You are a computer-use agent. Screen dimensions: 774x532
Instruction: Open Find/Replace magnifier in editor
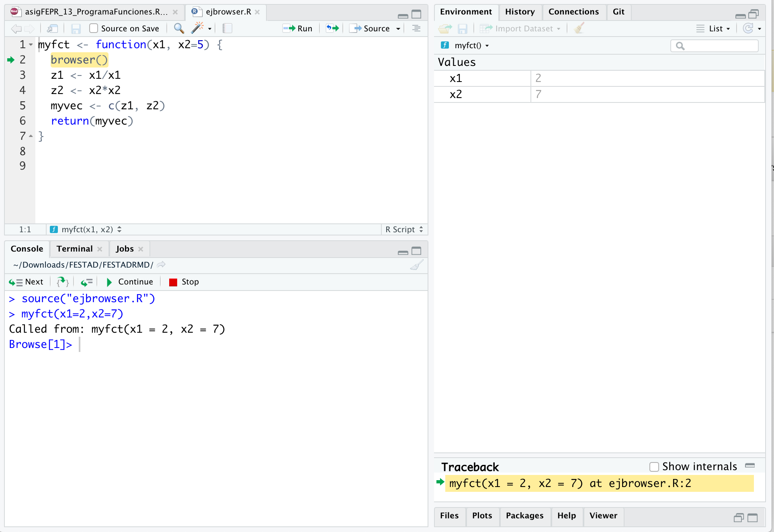click(x=179, y=28)
